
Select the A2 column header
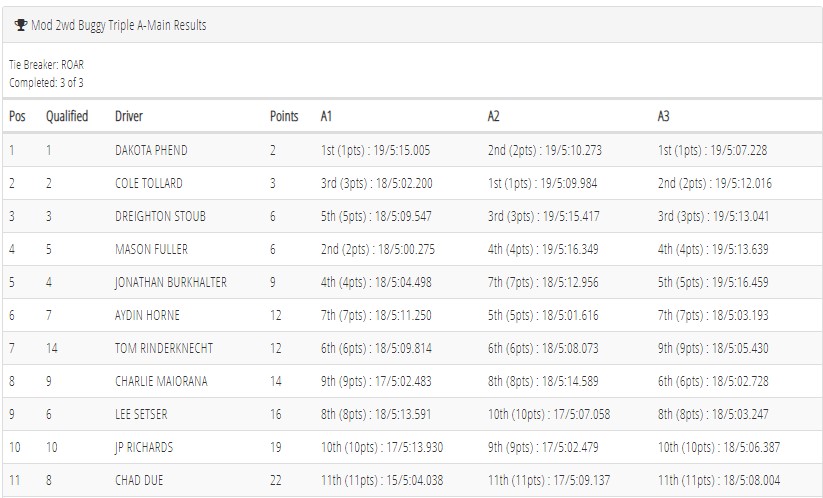pos(493,116)
